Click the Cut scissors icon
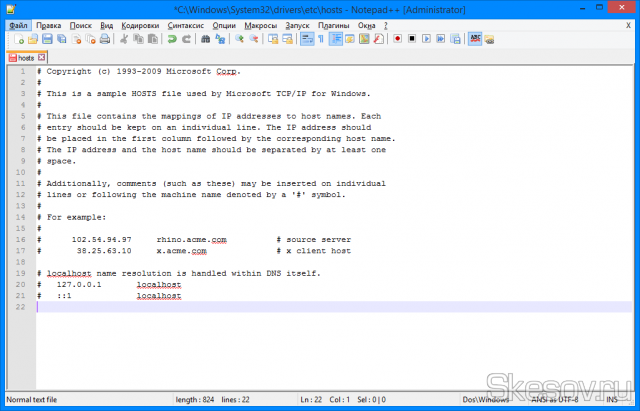The height and width of the screenshot is (411, 640). coord(123,39)
